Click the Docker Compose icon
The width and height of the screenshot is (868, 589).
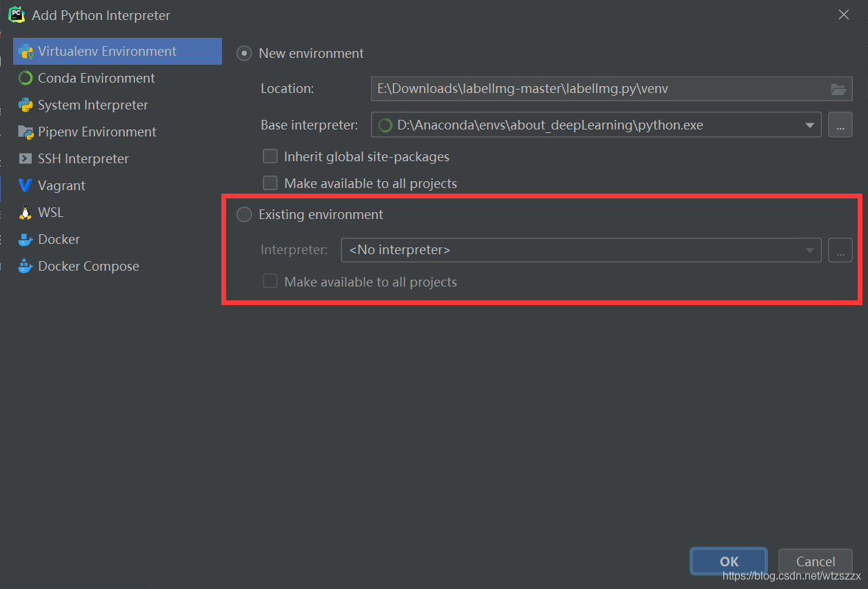26,266
